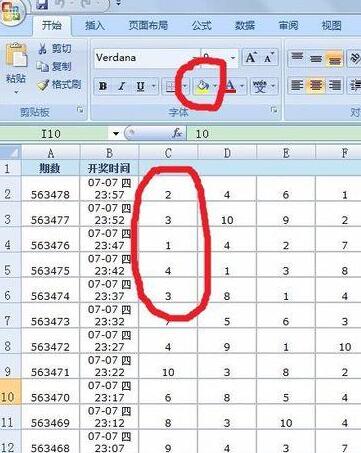Open the Review (审阅) ribbon tab
The image size is (361, 453).
(x=288, y=25)
